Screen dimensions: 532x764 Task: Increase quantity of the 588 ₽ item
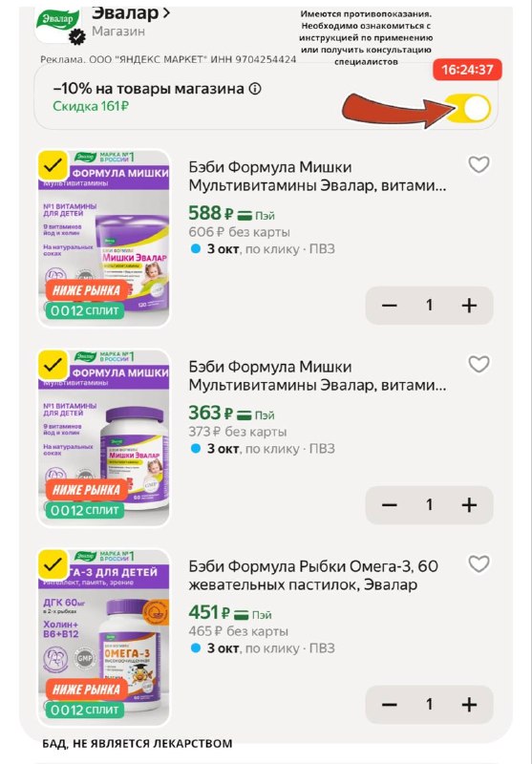click(x=469, y=306)
